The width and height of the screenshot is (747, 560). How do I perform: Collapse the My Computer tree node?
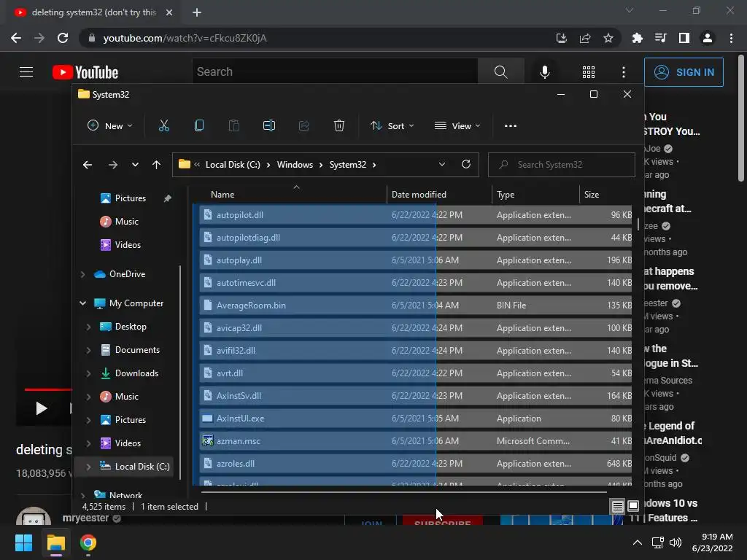click(83, 303)
